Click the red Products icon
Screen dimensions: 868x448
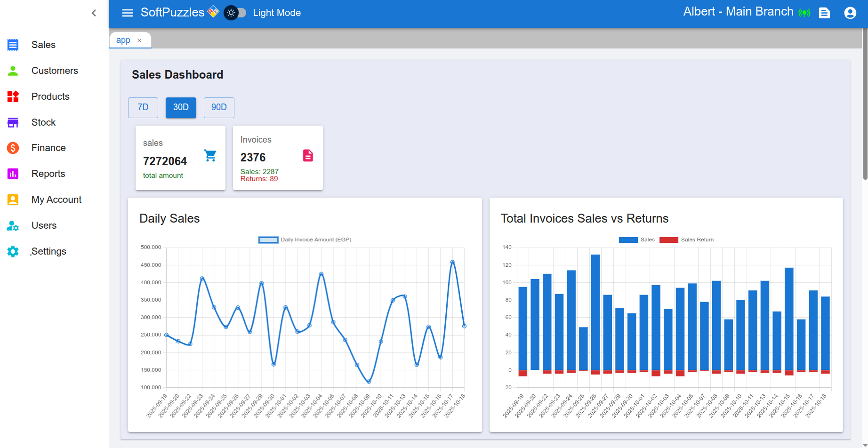pyautogui.click(x=13, y=96)
